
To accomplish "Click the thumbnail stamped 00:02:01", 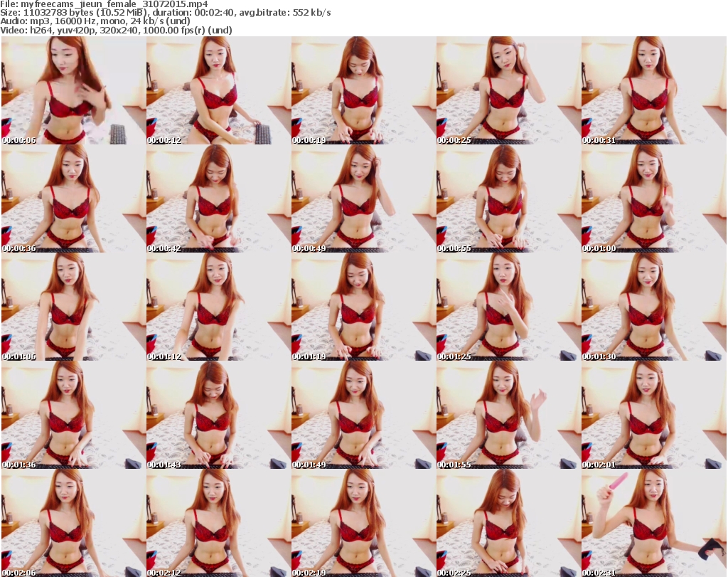I will (654, 415).
